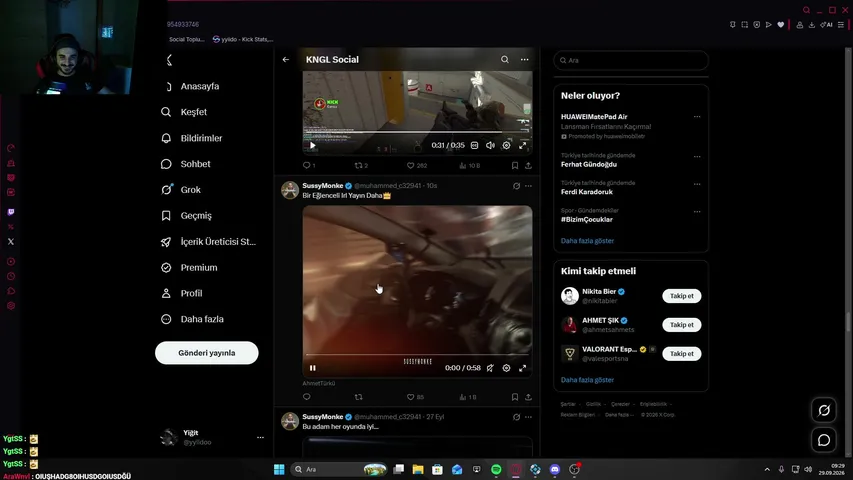
Task: Go back from KNGL Social
Action: (x=286, y=59)
